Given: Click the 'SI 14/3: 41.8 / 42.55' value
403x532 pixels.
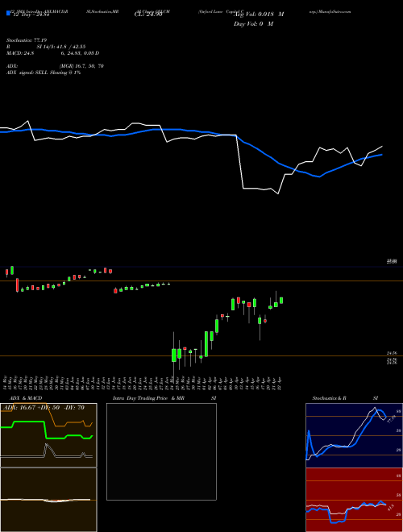Looking at the screenshot, I should (61, 47).
